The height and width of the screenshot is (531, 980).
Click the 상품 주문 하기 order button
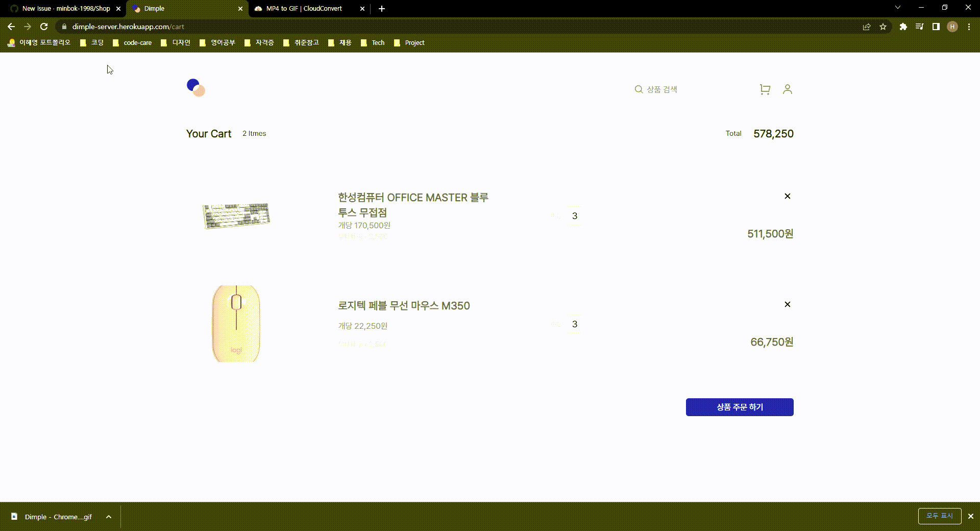(x=739, y=407)
